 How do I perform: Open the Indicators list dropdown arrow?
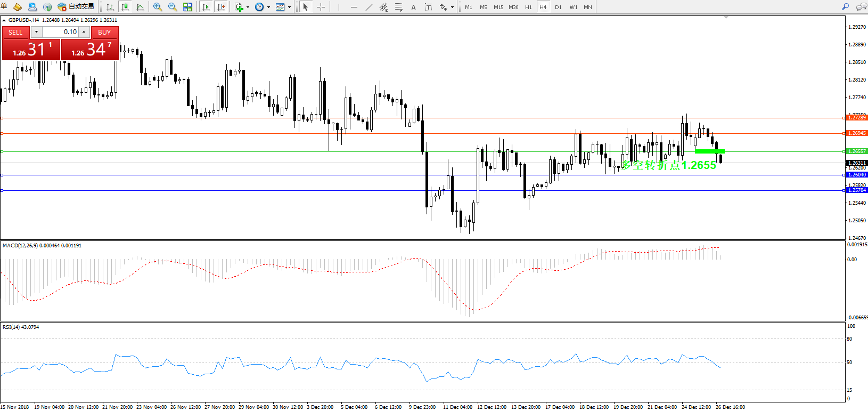[248, 7]
